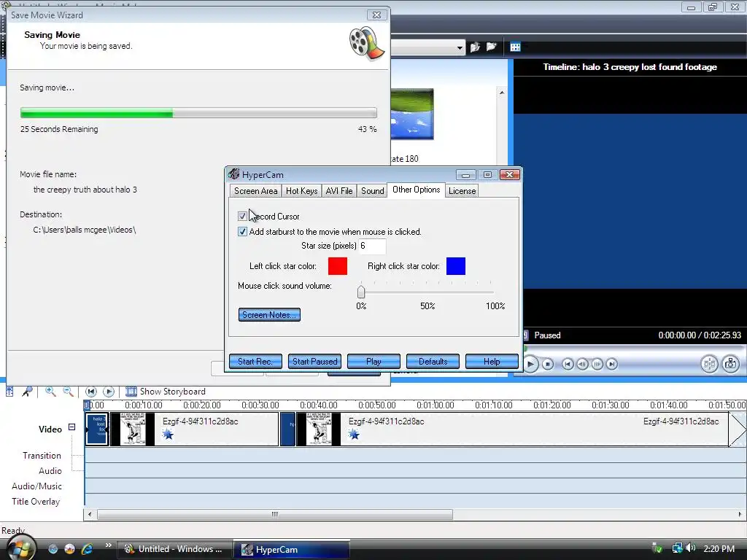The image size is (747, 560).
Task: Launch Internet Explorer from Quick Launch
Action: coord(87,549)
